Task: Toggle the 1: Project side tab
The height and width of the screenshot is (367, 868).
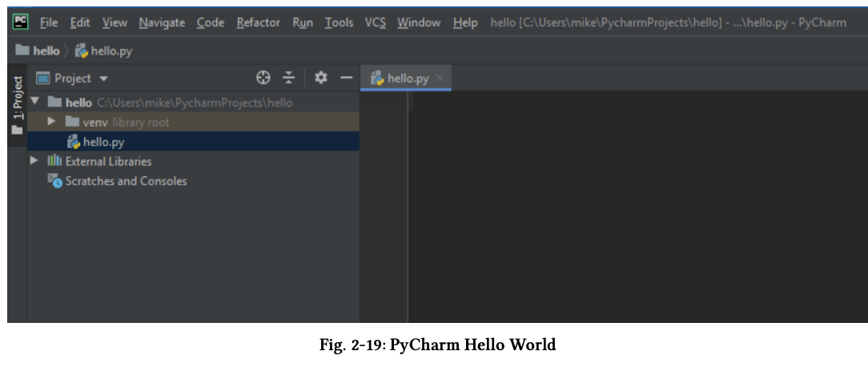Action: pos(18,105)
